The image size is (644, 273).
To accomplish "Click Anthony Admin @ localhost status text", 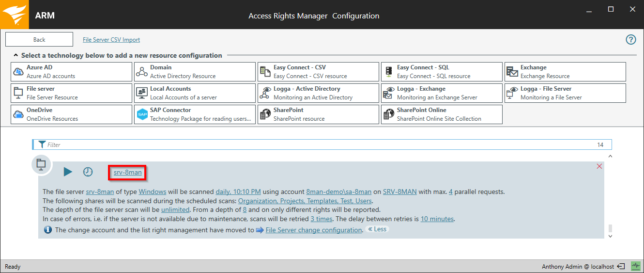I will 578,266.
